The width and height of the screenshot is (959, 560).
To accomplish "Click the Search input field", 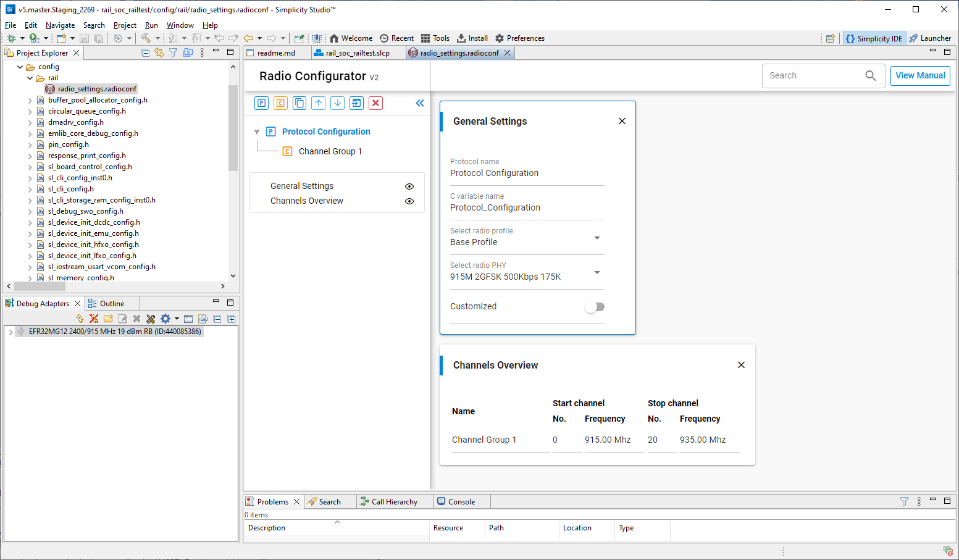I will [x=814, y=75].
